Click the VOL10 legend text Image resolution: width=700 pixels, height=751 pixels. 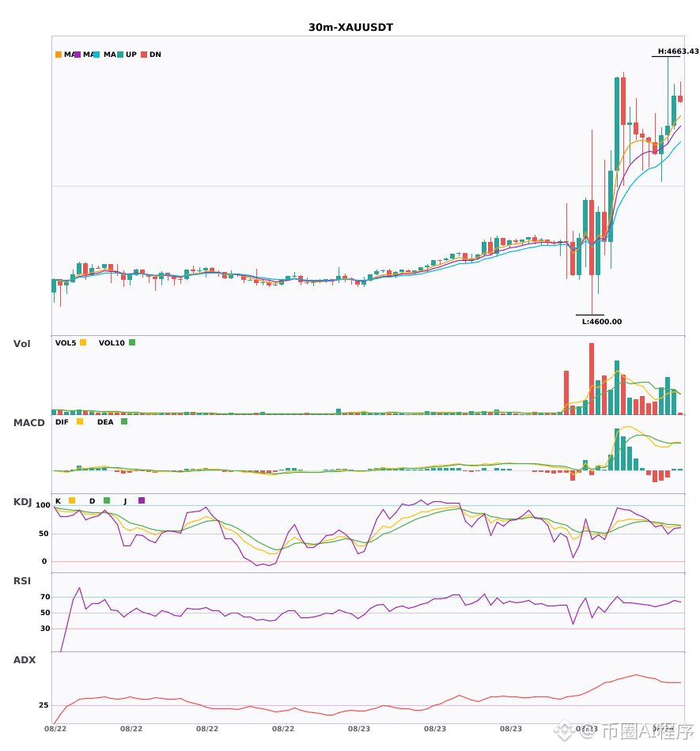(x=112, y=343)
